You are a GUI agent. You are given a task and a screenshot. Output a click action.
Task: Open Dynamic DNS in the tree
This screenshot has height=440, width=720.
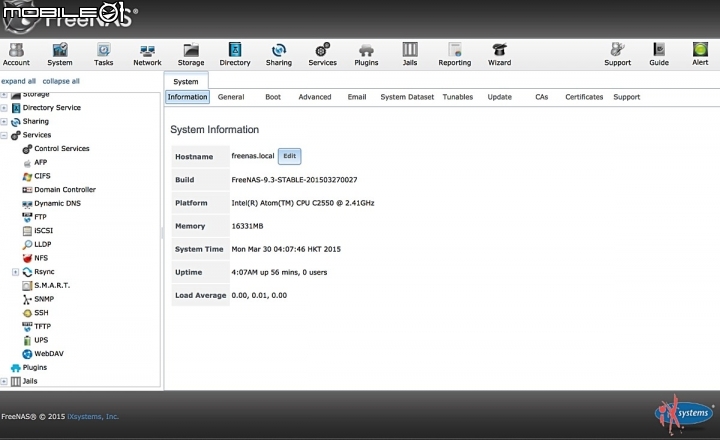coord(57,203)
